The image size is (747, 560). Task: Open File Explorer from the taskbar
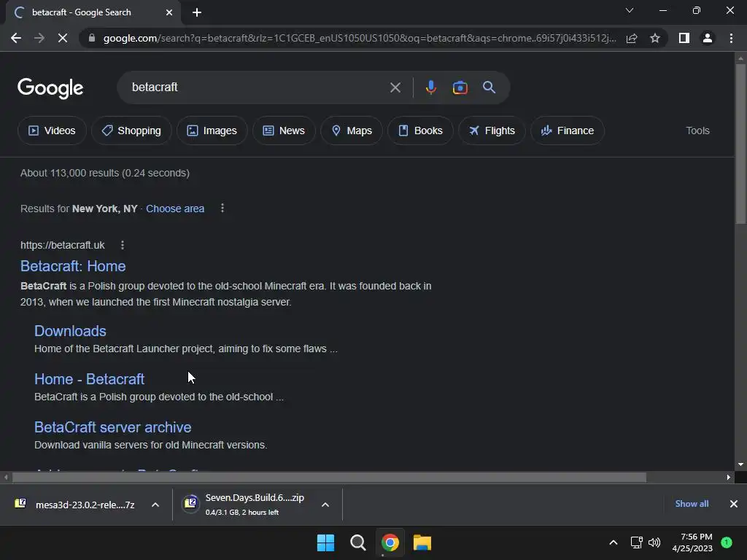point(422,542)
